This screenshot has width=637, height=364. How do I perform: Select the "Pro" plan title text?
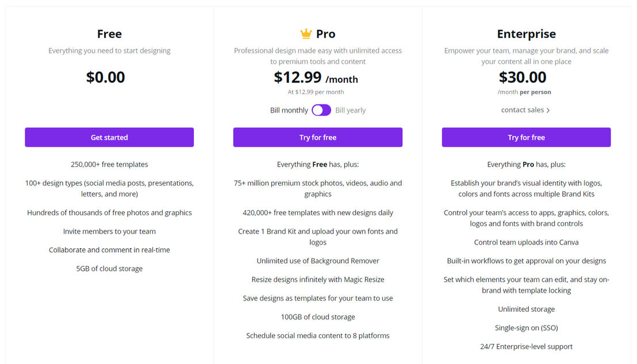tap(325, 34)
